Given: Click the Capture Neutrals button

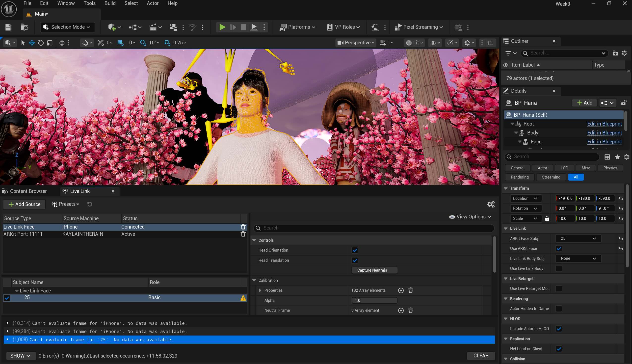Looking at the screenshot, I should [374, 270].
